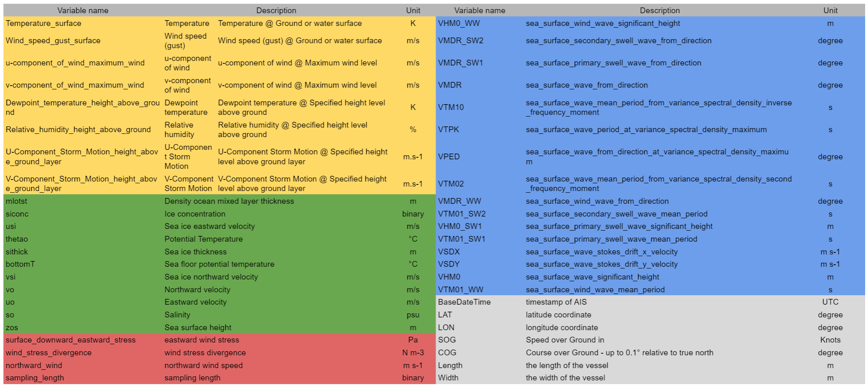868x387 pixels.
Task: Select the 'psu' unit cell
Action: pos(413,315)
